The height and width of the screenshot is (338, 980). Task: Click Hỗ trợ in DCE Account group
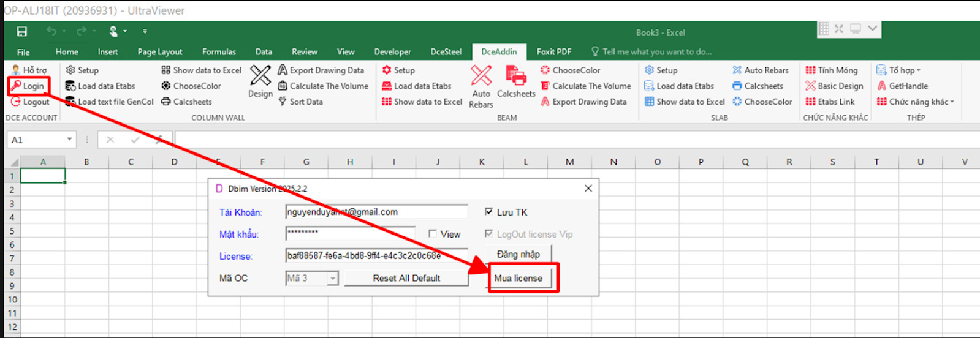tap(29, 70)
